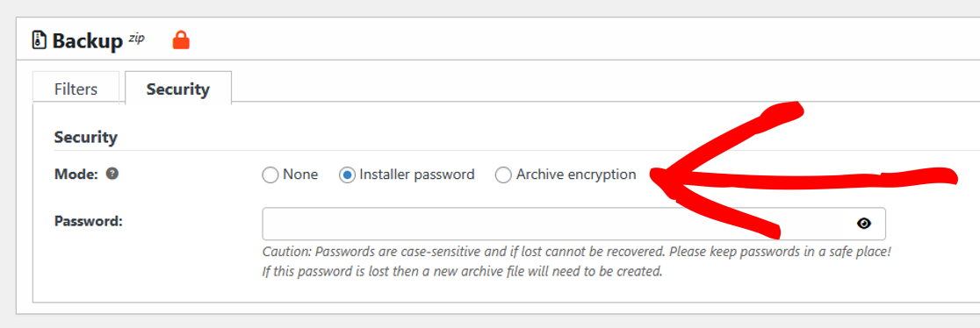Click the new archive file note
Image resolution: width=980 pixels, height=328 pixels.
(462, 272)
